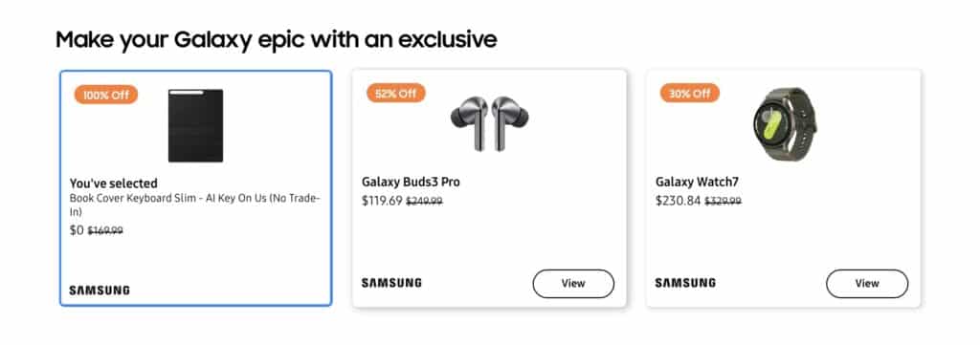Click the You've selected label
The width and height of the screenshot is (980, 345).
click(x=113, y=183)
